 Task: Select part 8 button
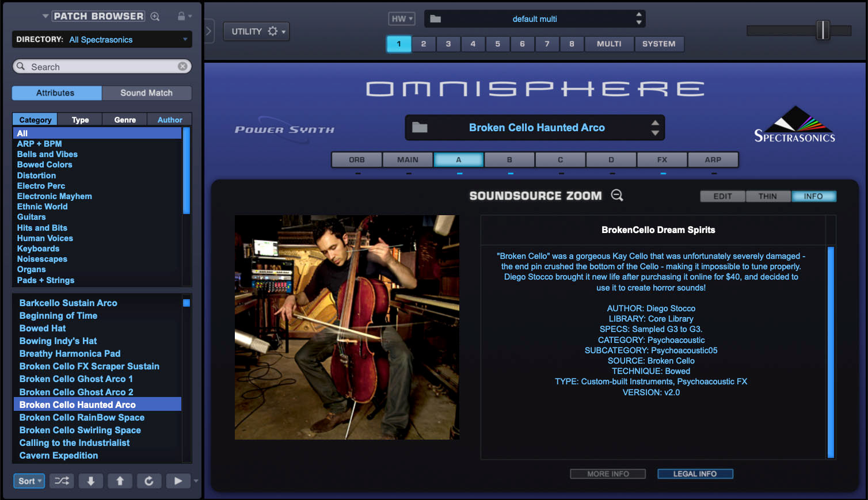point(572,44)
